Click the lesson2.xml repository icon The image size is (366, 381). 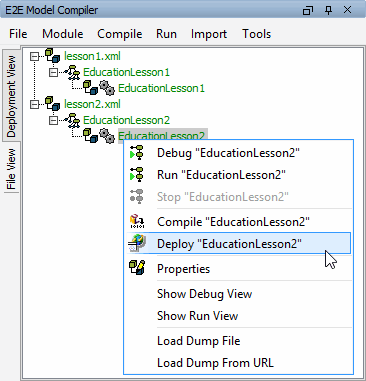52,103
